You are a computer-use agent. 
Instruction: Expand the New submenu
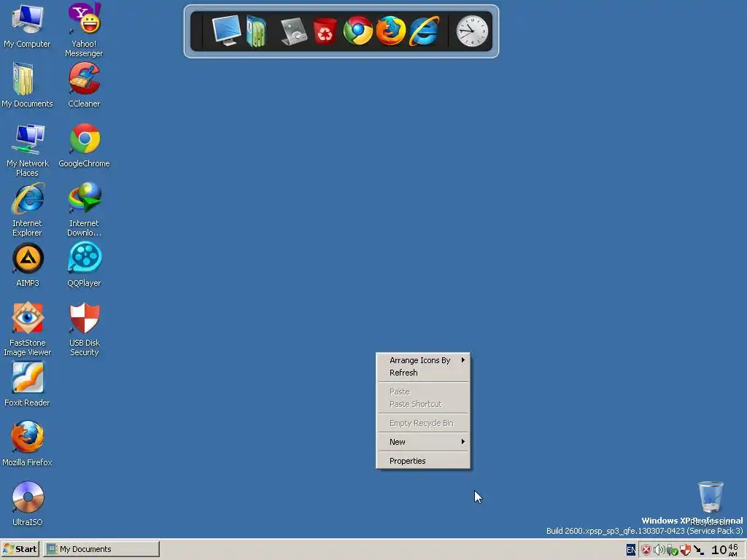pyautogui.click(x=423, y=442)
